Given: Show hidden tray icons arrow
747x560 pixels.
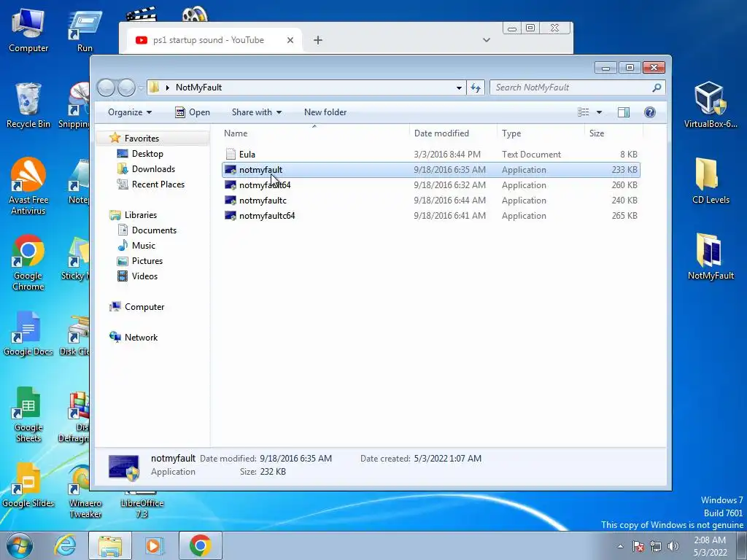Looking at the screenshot, I should click(x=620, y=546).
